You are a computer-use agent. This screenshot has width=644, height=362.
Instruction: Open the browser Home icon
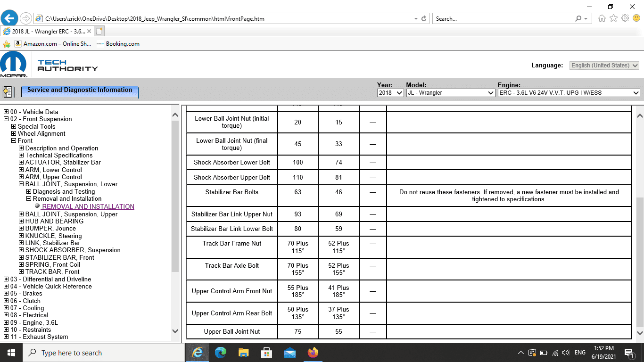pyautogui.click(x=602, y=18)
